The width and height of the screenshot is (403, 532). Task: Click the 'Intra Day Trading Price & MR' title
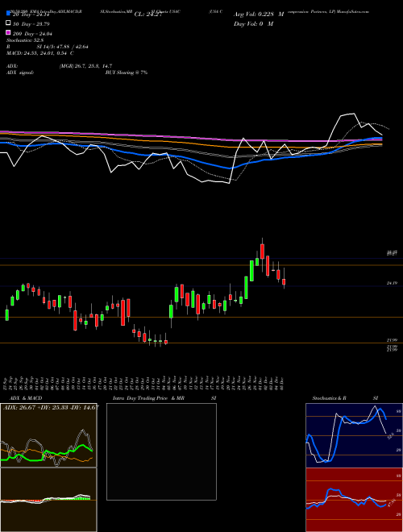point(148,398)
